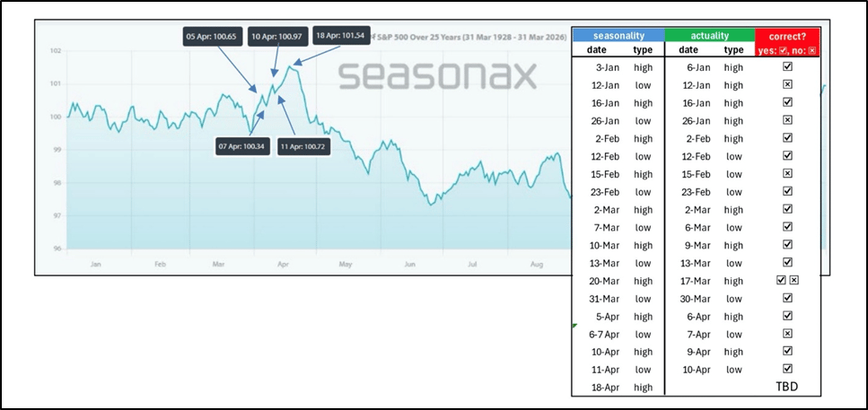Click the cross box in the 20-Mar row

tap(793, 281)
